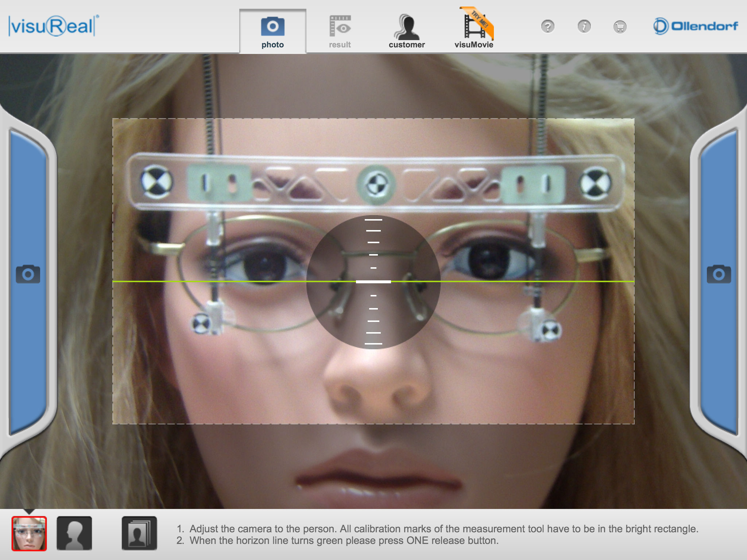747x560 pixels.
Task: Select the side profile photo mode
Action: (74, 533)
